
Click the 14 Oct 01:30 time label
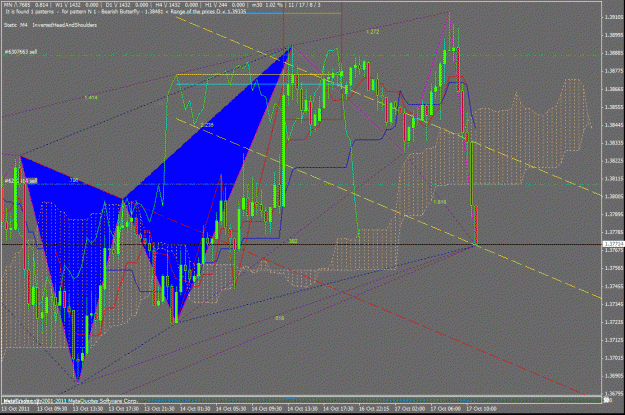pyautogui.click(x=195, y=409)
